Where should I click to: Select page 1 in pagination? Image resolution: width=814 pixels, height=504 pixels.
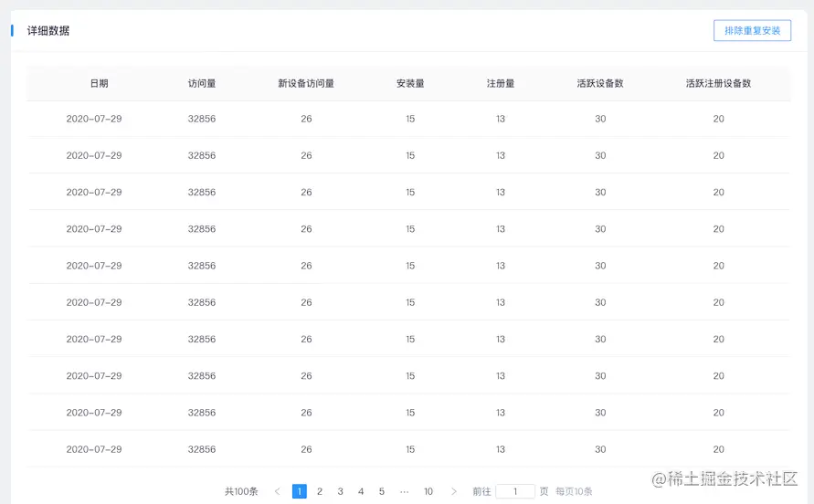pyautogui.click(x=300, y=491)
